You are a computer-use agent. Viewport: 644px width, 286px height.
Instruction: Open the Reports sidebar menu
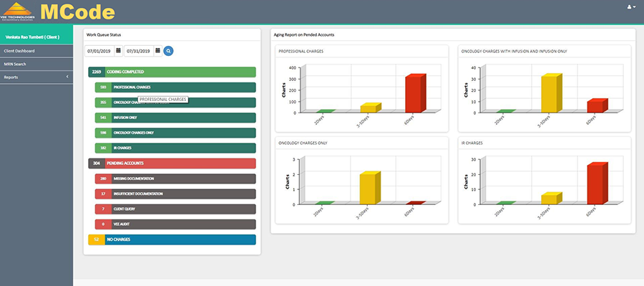36,77
